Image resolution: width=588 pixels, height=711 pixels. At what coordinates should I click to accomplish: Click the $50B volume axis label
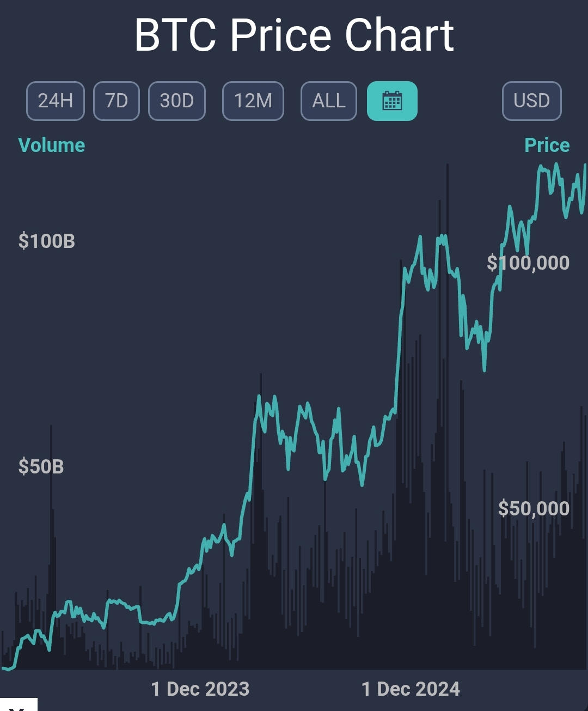pos(41,467)
